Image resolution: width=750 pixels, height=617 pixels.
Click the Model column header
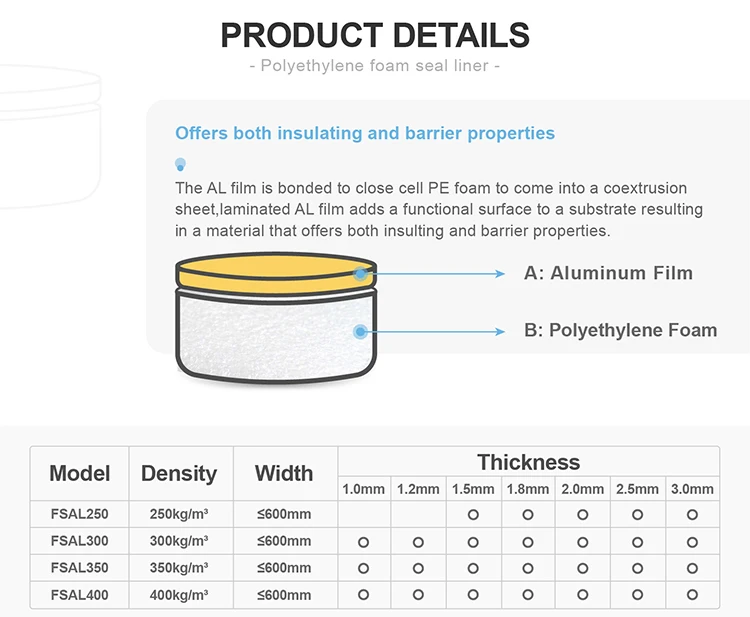[80, 473]
